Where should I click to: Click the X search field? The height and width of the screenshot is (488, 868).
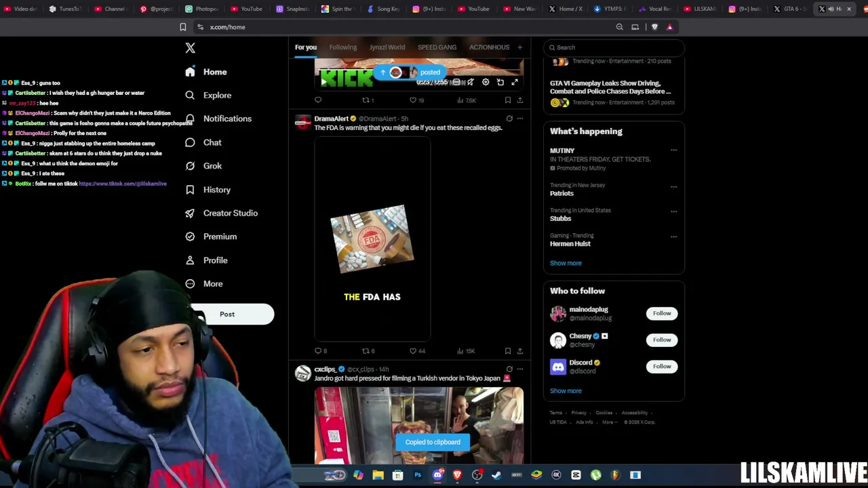coord(614,47)
